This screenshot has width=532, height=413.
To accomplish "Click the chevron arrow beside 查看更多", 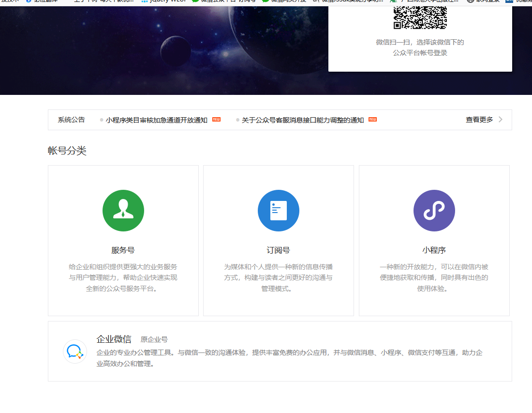I will click(x=501, y=120).
